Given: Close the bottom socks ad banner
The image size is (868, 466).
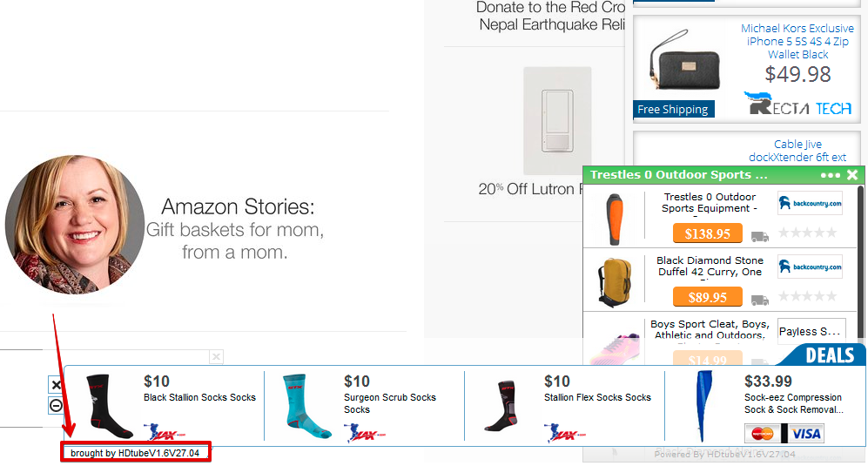Looking at the screenshot, I should tap(56, 385).
